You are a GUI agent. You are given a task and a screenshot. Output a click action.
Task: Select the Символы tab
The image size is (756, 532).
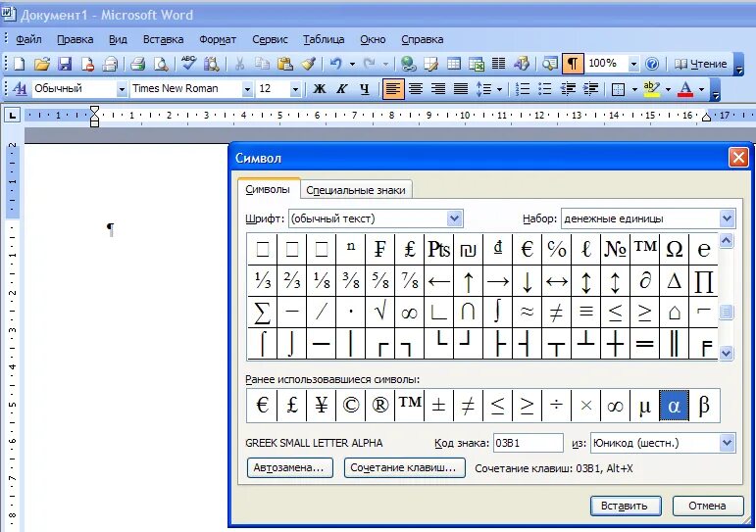(268, 189)
